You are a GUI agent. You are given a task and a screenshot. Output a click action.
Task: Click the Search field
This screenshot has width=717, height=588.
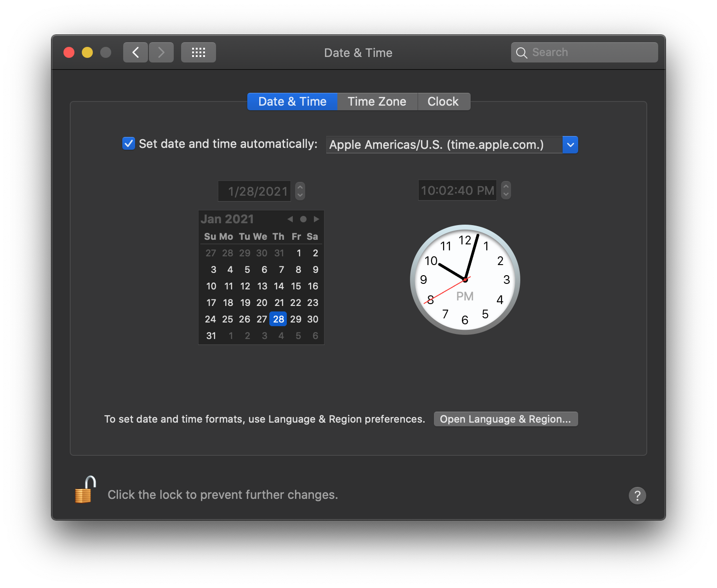(x=585, y=52)
